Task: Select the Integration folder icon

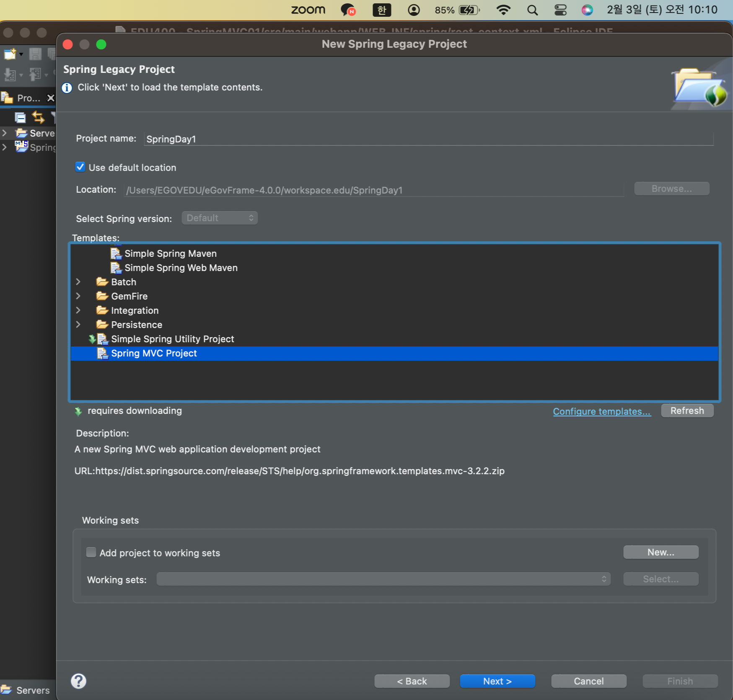Action: (102, 310)
